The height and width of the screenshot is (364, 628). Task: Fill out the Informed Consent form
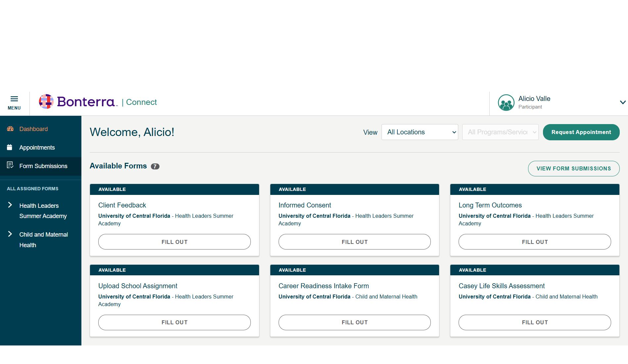(x=354, y=242)
